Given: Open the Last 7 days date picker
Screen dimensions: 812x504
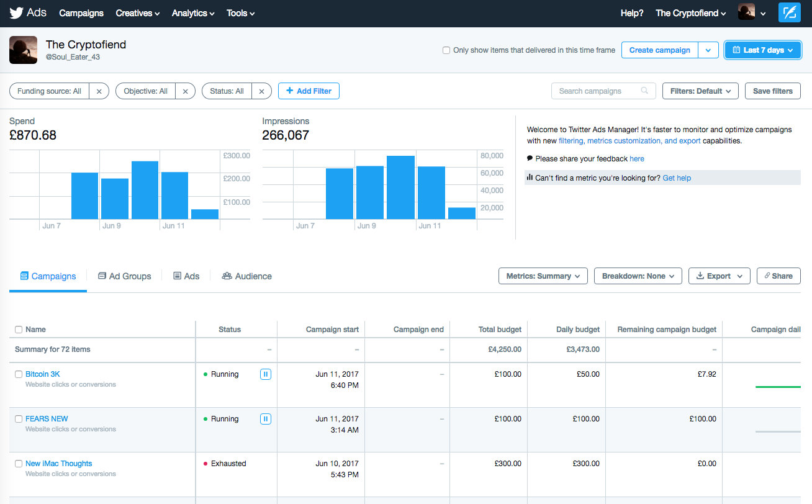Looking at the screenshot, I should click(763, 50).
